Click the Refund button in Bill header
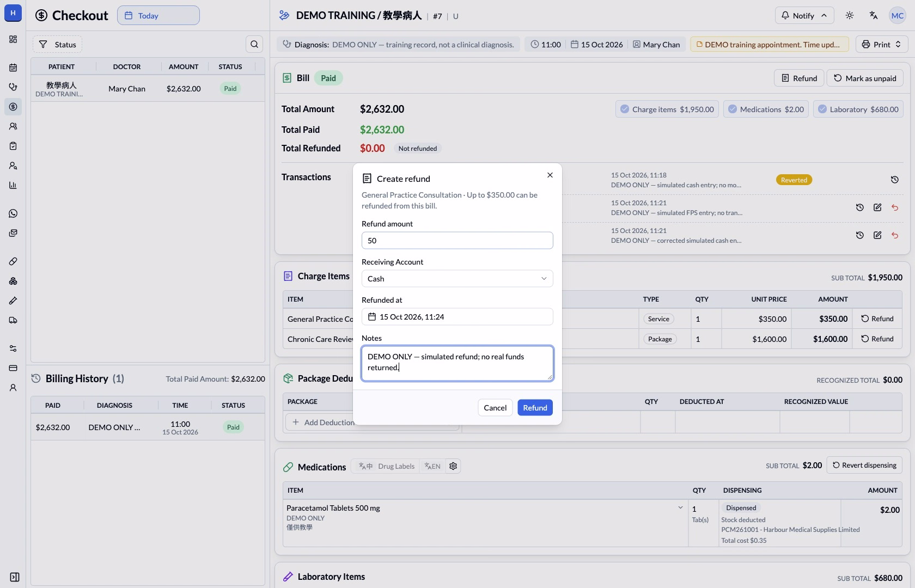The width and height of the screenshot is (915, 588). [x=799, y=78]
